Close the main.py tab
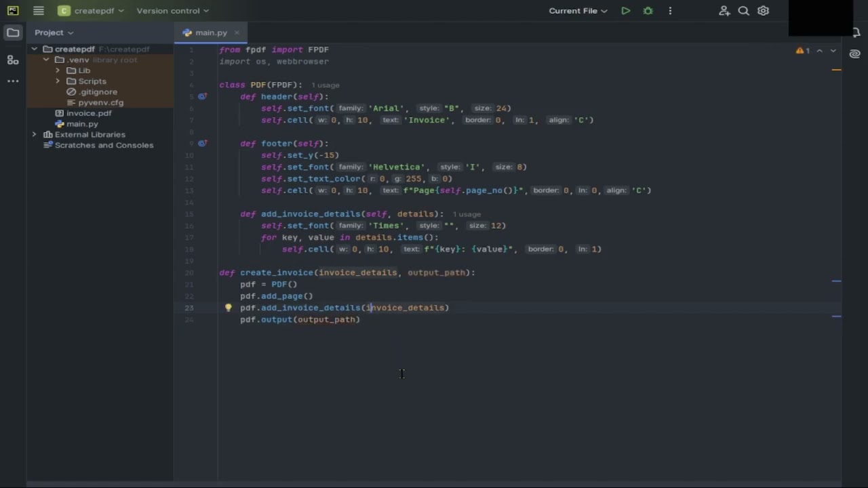868x488 pixels. click(237, 33)
